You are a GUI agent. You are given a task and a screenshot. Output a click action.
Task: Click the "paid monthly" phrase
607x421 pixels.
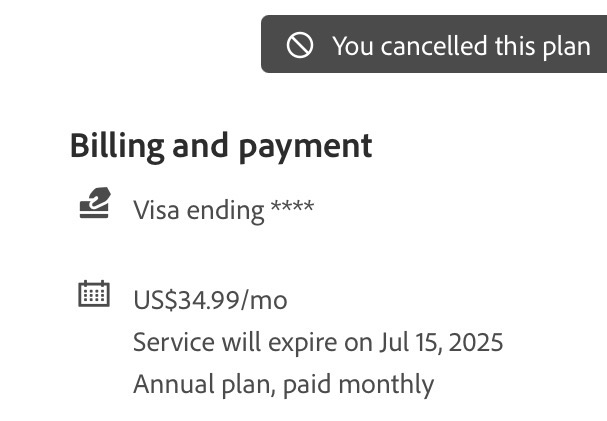(x=358, y=385)
